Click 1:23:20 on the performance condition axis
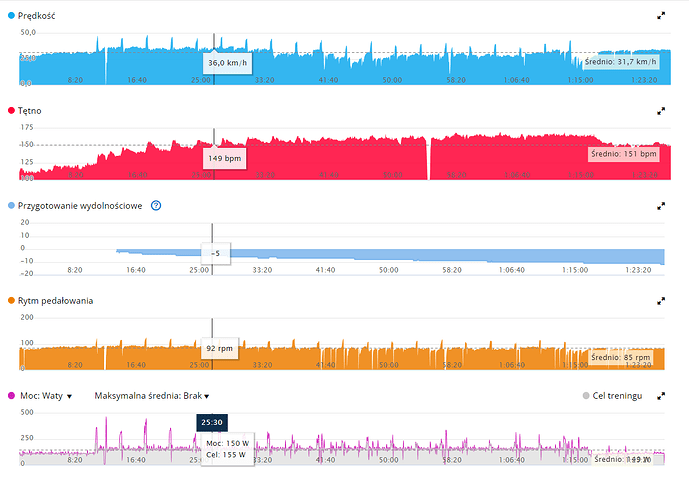This screenshot has height=484, width=689. [638, 270]
